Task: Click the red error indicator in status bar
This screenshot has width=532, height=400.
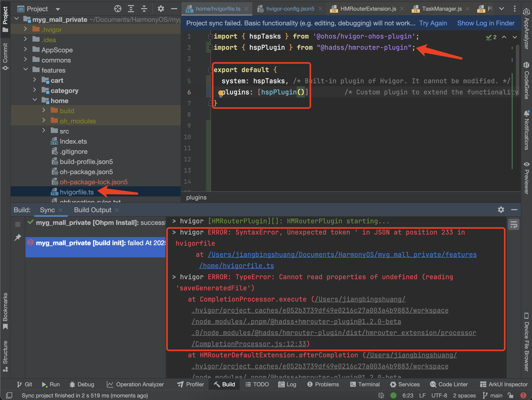Action: (x=523, y=395)
